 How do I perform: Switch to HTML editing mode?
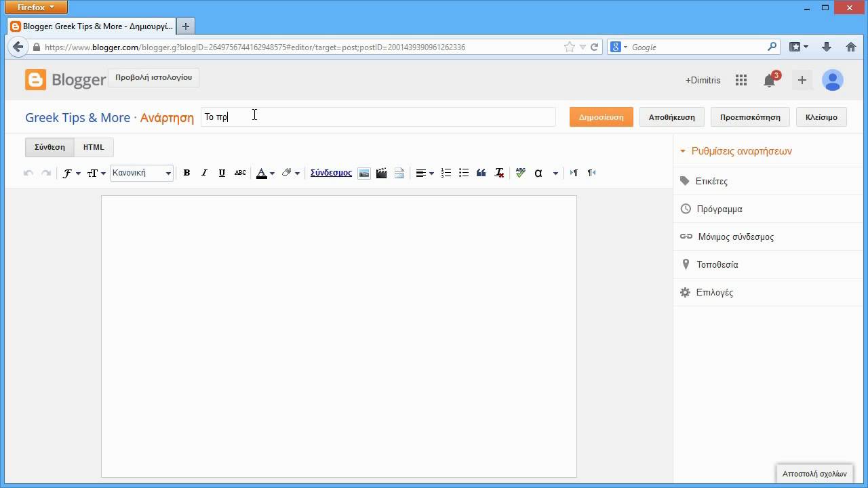point(94,147)
